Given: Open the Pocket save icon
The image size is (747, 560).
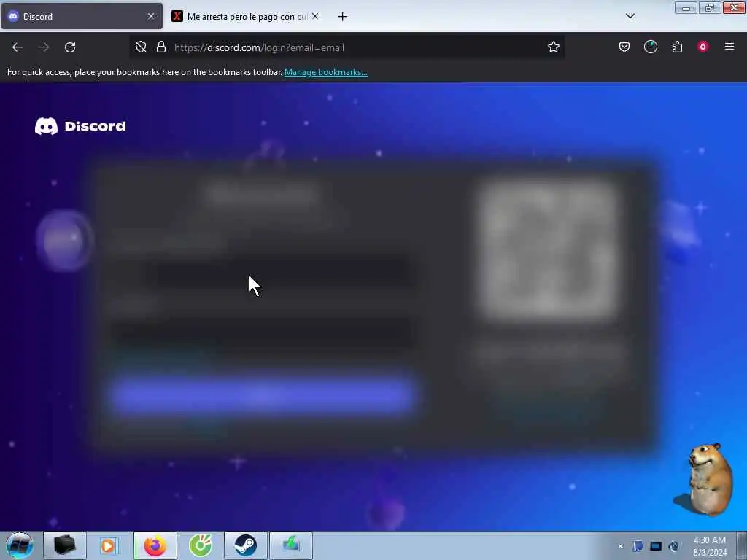Looking at the screenshot, I should [624, 47].
